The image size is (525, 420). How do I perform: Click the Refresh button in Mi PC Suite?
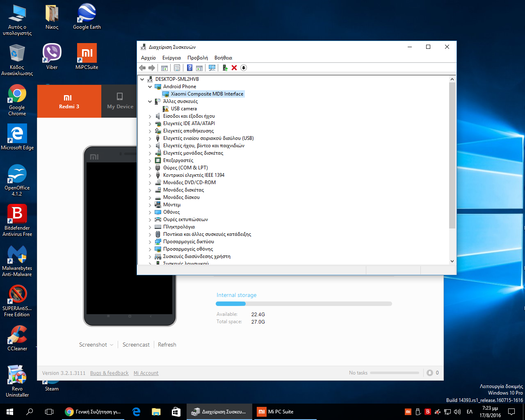pos(167,345)
